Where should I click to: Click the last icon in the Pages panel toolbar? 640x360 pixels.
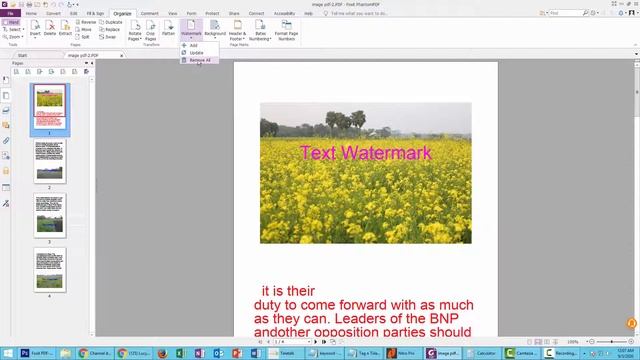[x=86, y=71]
